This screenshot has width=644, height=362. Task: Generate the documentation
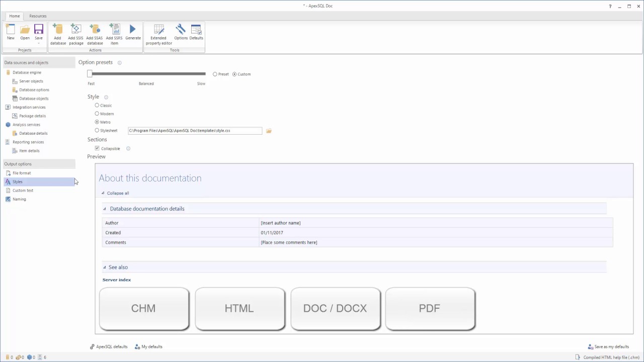(x=133, y=32)
